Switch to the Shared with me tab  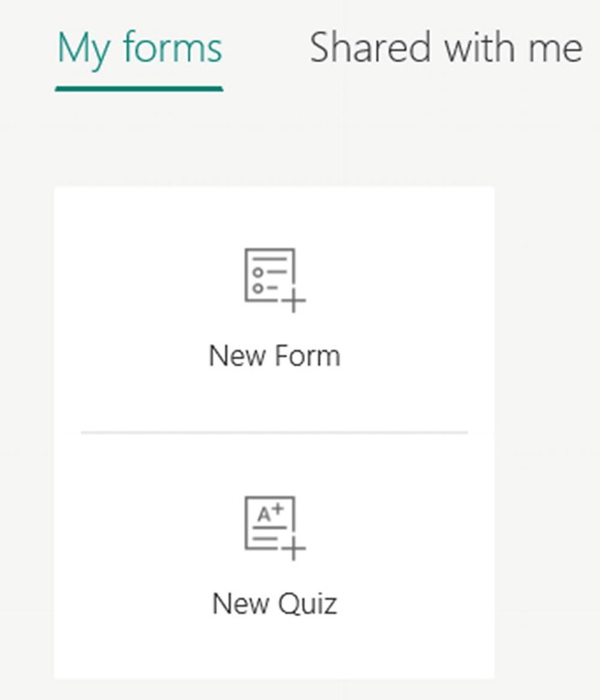pyautogui.click(x=446, y=47)
